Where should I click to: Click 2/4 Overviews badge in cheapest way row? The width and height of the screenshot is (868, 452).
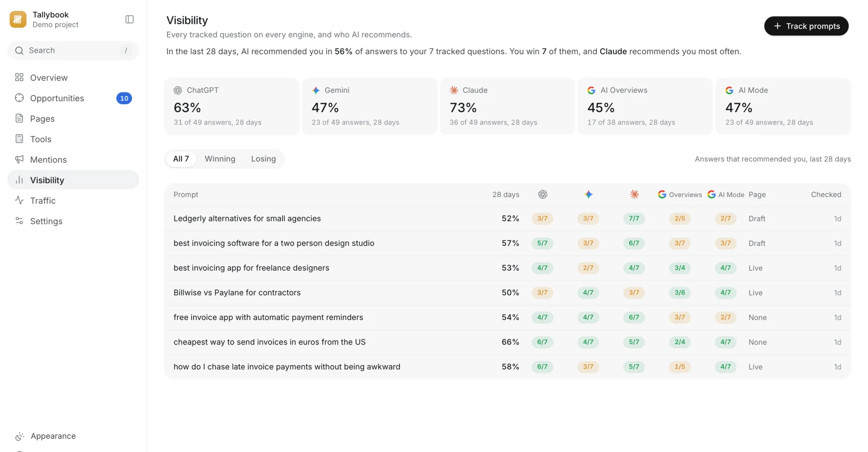[x=680, y=342]
